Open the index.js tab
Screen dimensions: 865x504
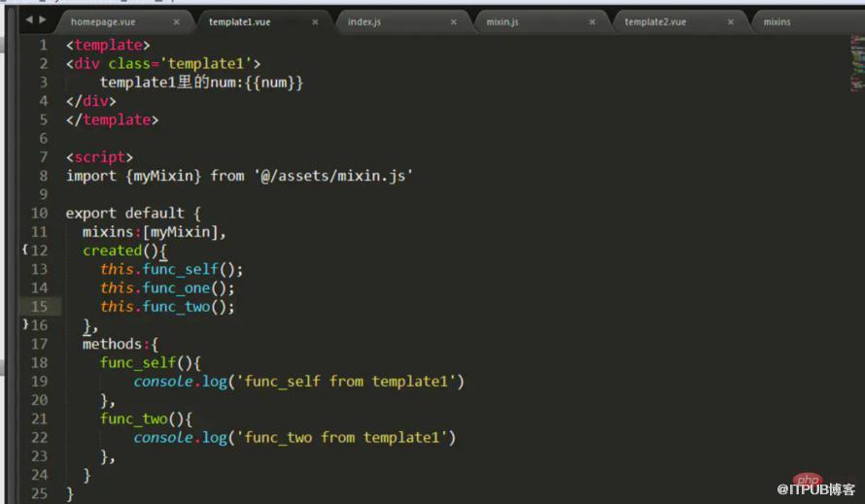click(364, 22)
